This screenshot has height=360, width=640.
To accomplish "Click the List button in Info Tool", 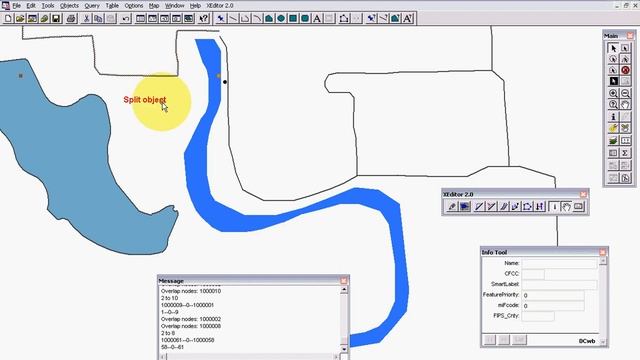I will coord(519,340).
